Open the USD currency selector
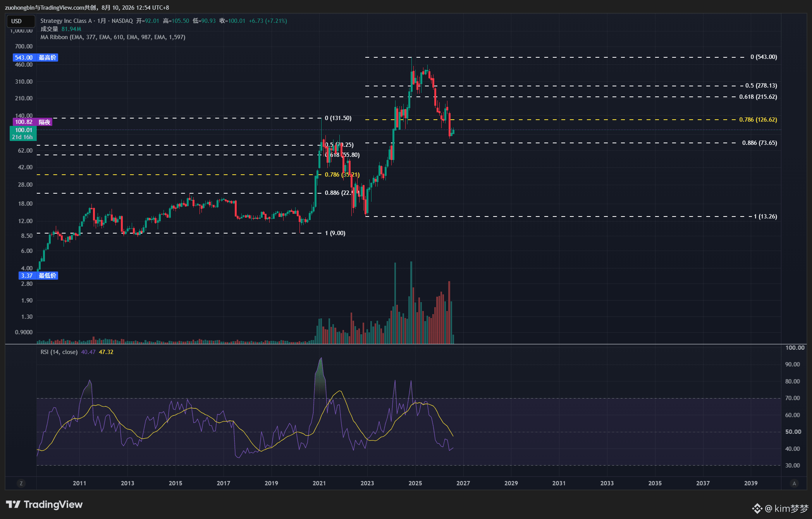Image resolution: width=812 pixels, height=519 pixels. coord(21,21)
